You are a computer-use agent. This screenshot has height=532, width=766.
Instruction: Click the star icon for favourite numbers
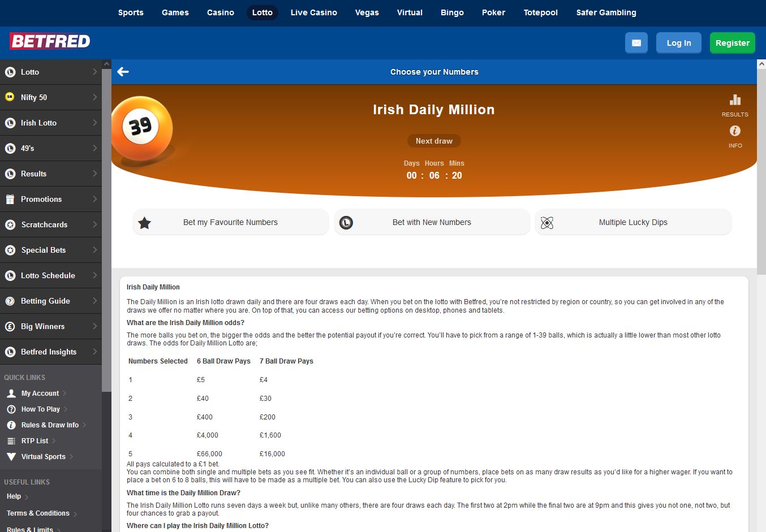145,223
